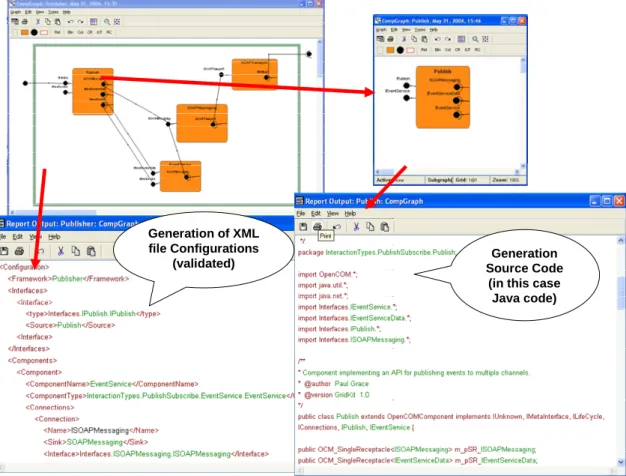626x476 pixels.
Task: Click Cut scissors in Publish CompGraph window
Action: pyautogui.click(x=404, y=39)
